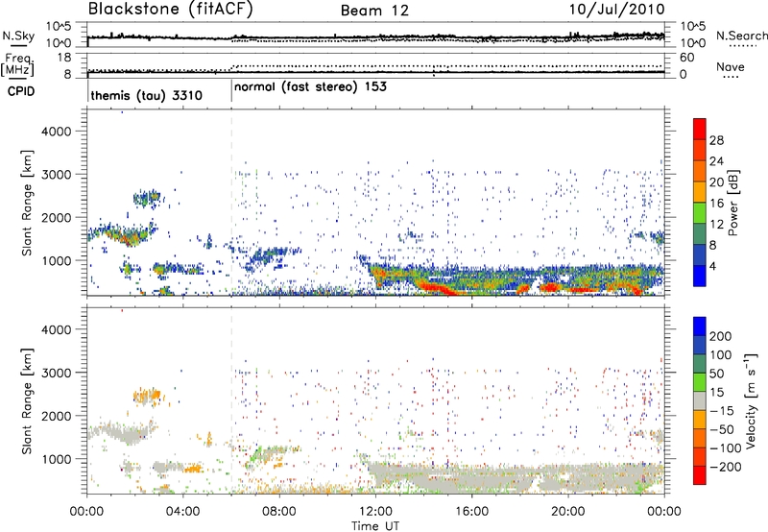Viewport: 768px width, 532px height.
Task: Click the velocity scale value '200'
Action: coord(721,336)
